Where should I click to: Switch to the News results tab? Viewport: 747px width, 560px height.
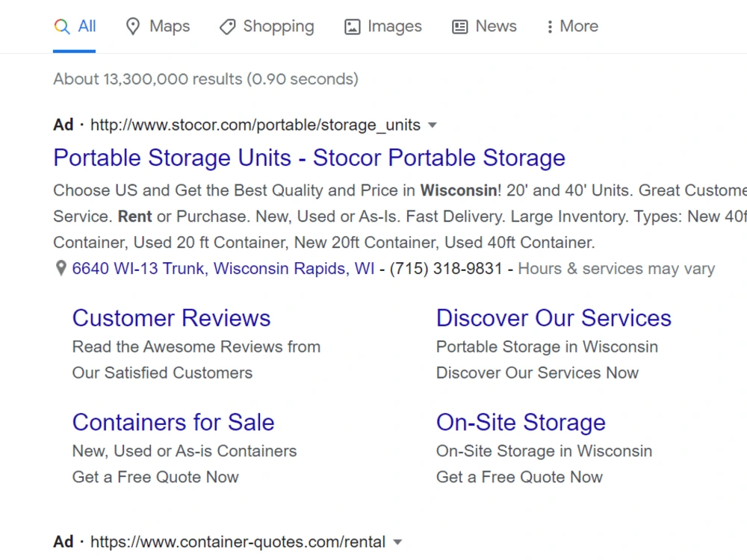(484, 26)
